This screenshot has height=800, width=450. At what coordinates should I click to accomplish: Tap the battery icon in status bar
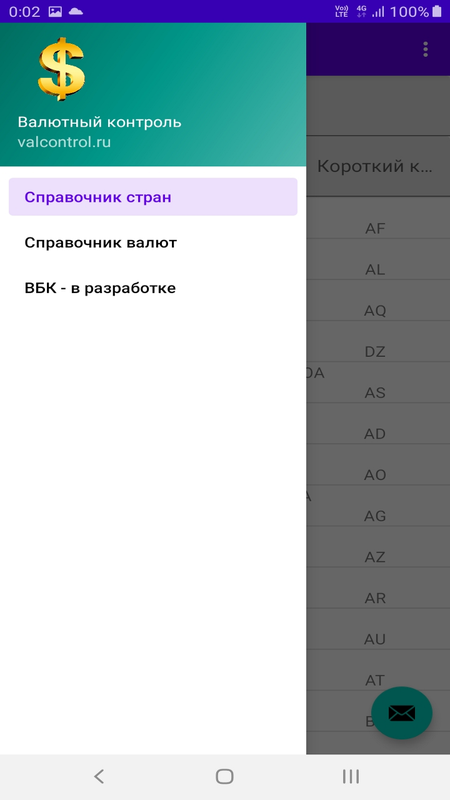pos(437,11)
